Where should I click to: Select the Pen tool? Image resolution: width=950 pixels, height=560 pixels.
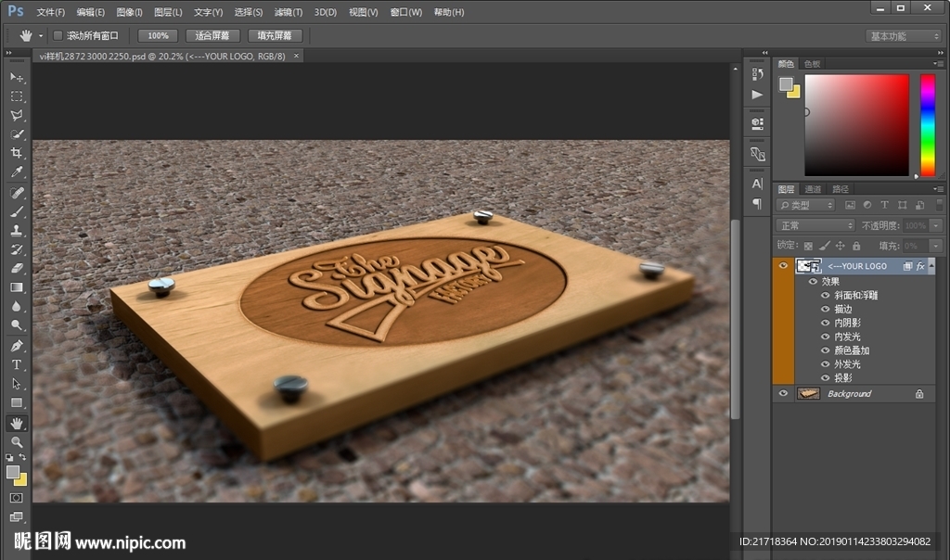(x=17, y=346)
